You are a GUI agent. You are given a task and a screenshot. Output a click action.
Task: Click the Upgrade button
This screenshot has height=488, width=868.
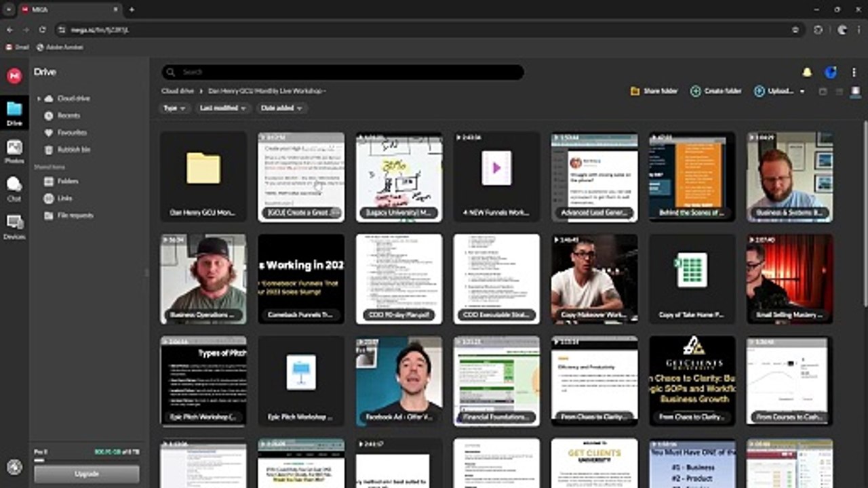coord(87,474)
